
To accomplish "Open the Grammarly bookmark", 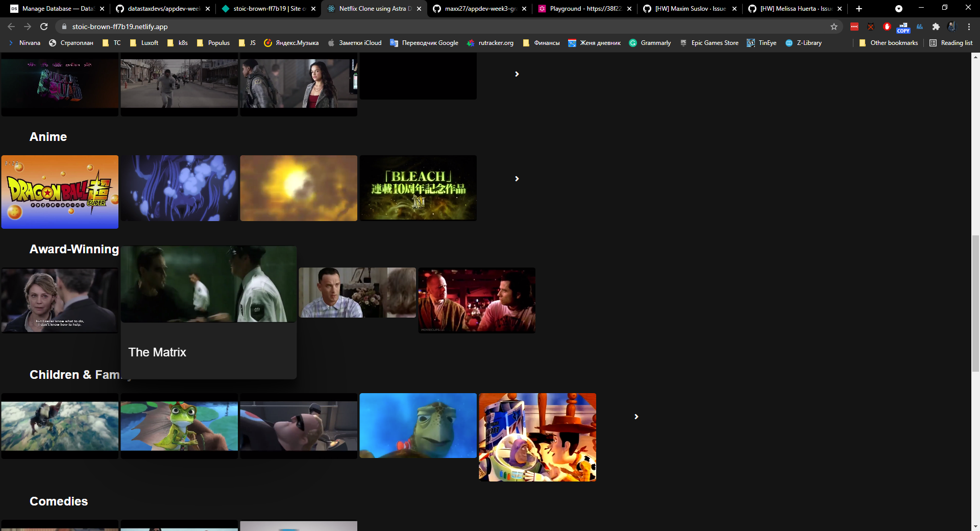I will [x=650, y=43].
